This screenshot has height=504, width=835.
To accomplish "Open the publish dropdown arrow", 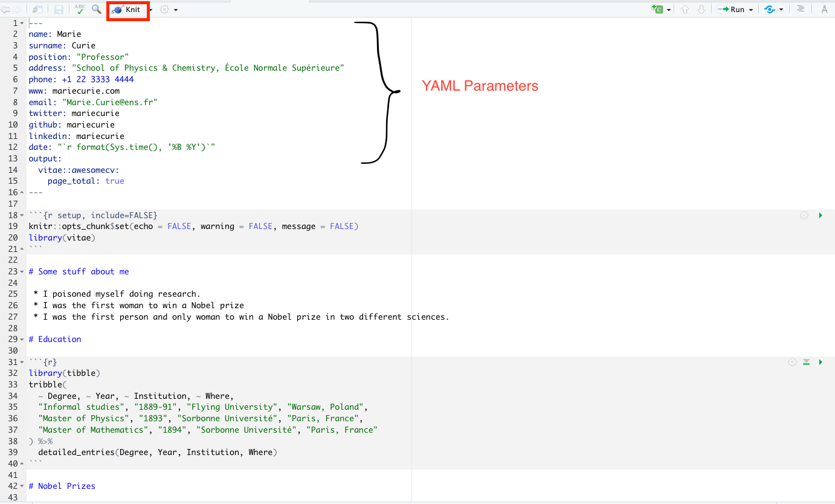I will pos(781,10).
